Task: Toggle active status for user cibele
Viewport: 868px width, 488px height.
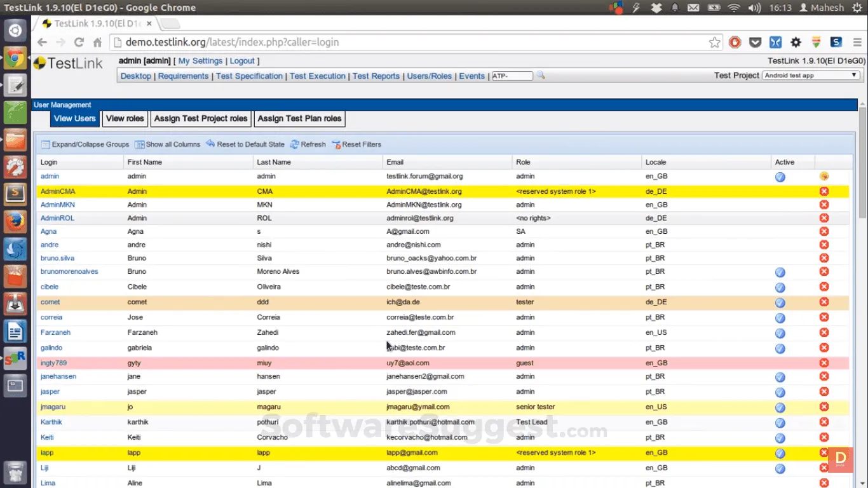Action: (x=780, y=287)
